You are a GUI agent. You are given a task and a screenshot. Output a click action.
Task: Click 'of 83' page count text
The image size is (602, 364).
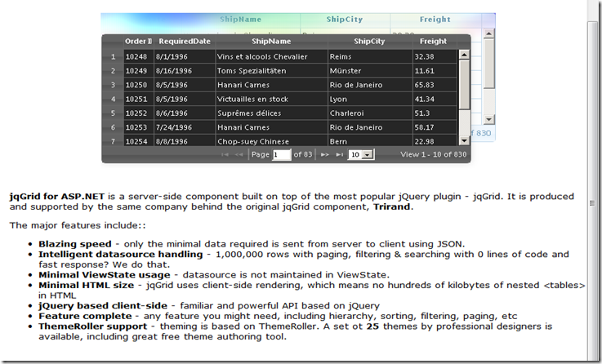coord(303,154)
